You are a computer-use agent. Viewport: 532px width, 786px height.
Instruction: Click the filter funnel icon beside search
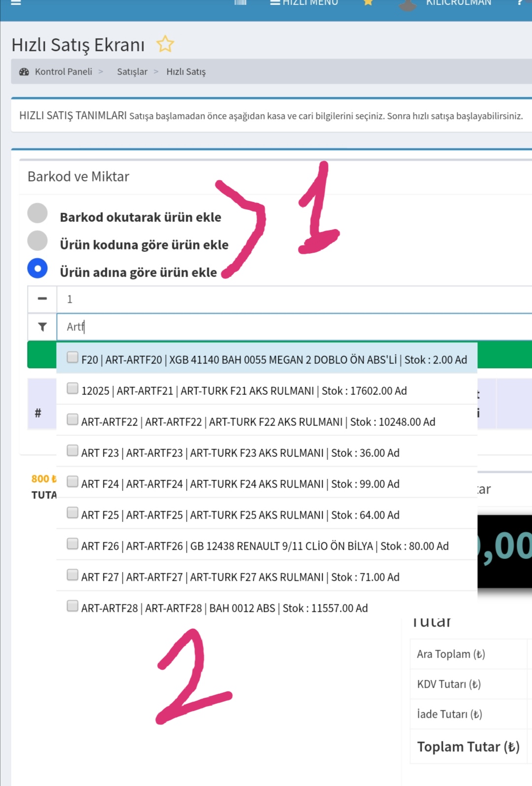pyautogui.click(x=42, y=327)
